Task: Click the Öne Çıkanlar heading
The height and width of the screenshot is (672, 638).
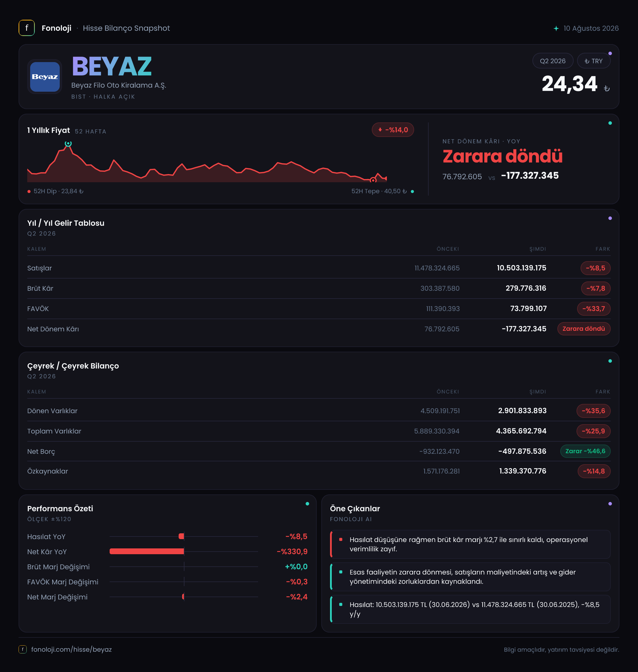Action: [x=355, y=509]
